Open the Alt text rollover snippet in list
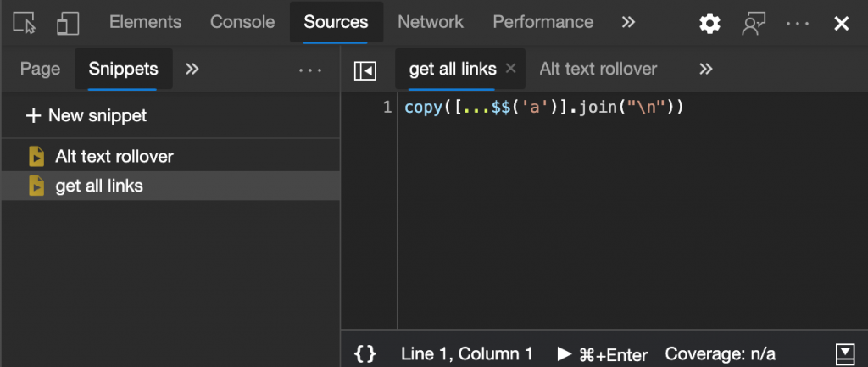The width and height of the screenshot is (868, 367). (x=170, y=157)
